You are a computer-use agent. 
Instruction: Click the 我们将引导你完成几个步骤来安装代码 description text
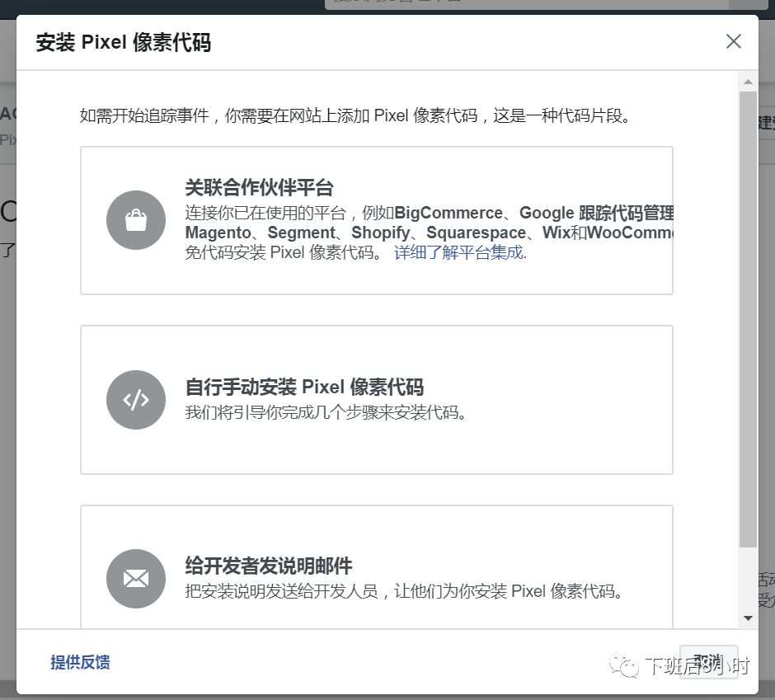(326, 411)
